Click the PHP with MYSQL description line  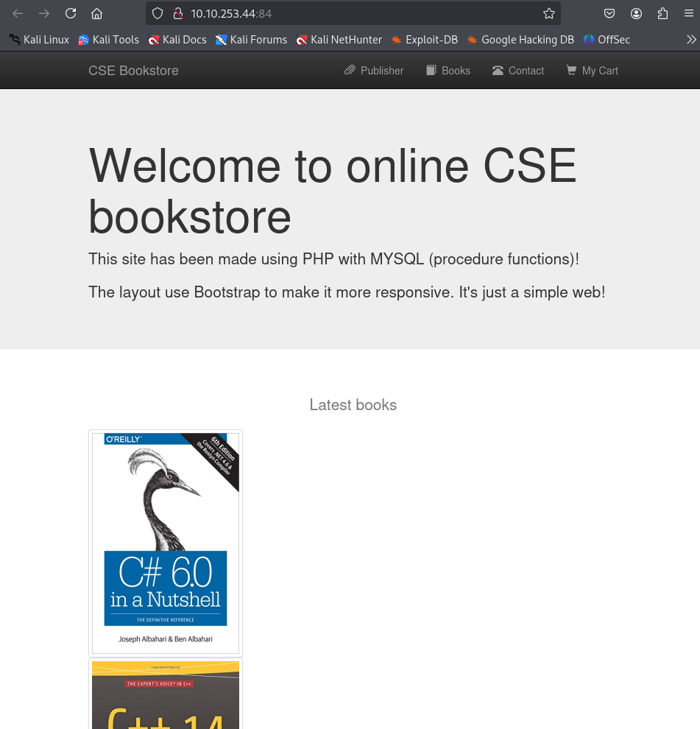pyautogui.click(x=333, y=259)
